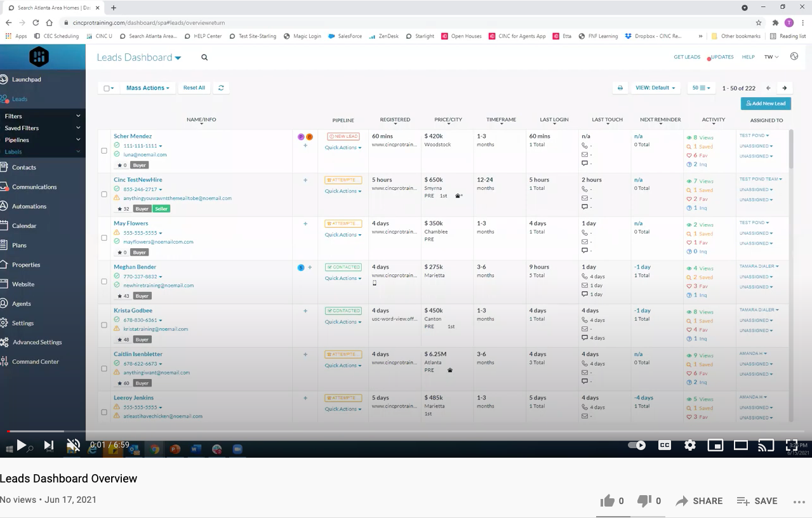Toggle the master select-all checkbox
This screenshot has width=812, height=518.
click(x=105, y=87)
